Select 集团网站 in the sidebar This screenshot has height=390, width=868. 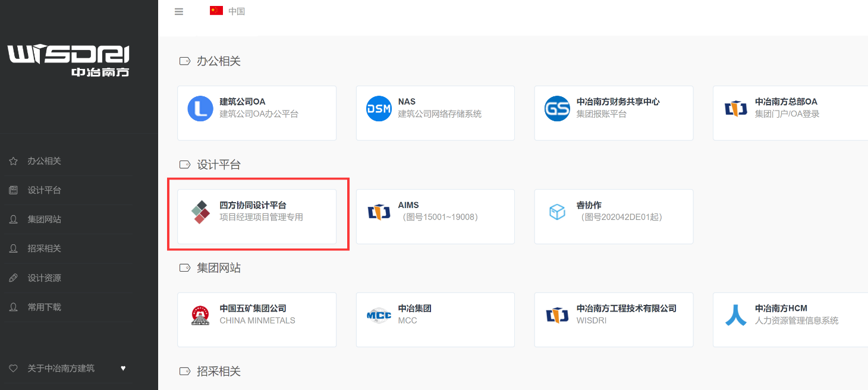click(44, 219)
